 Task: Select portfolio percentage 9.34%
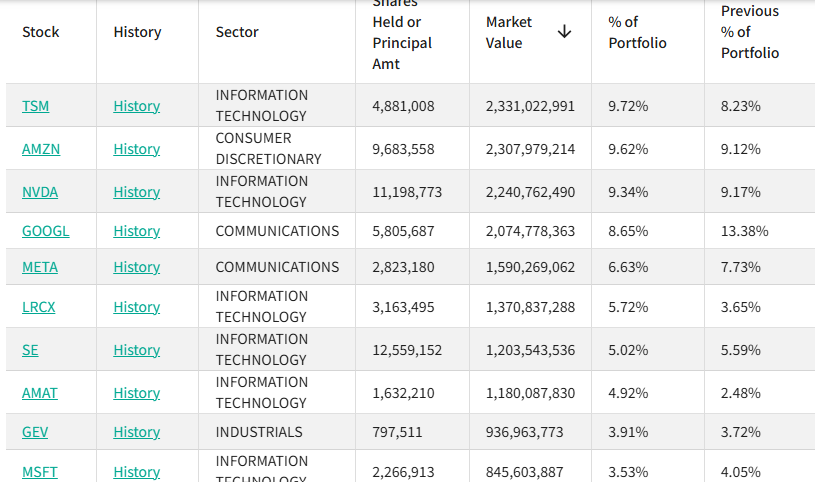point(628,192)
